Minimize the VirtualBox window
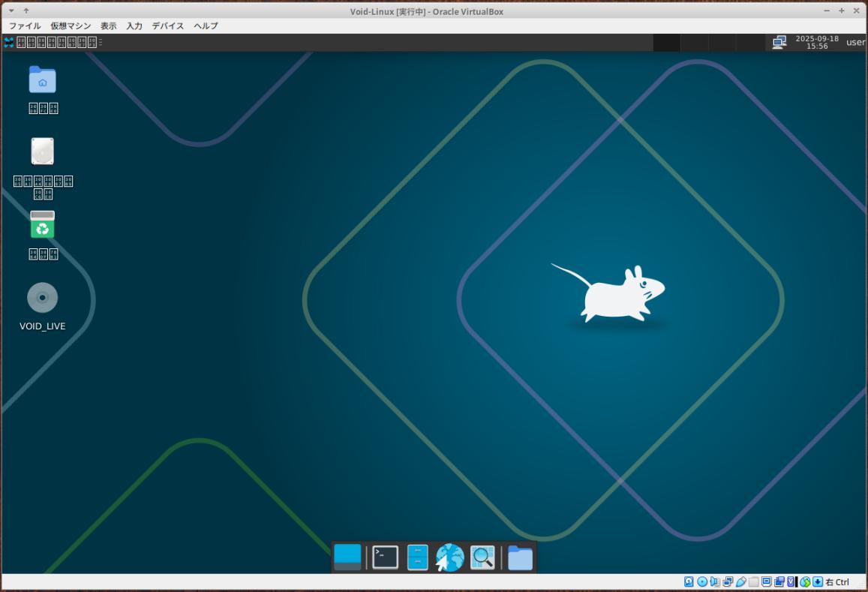Screen dimensions: 868x592 coord(827,11)
